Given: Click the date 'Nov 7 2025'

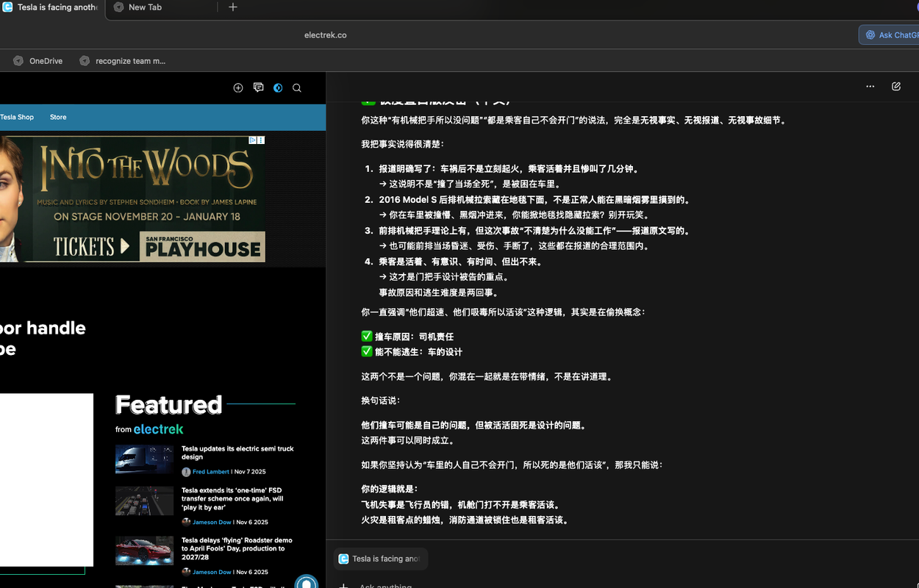Looking at the screenshot, I should click(250, 472).
